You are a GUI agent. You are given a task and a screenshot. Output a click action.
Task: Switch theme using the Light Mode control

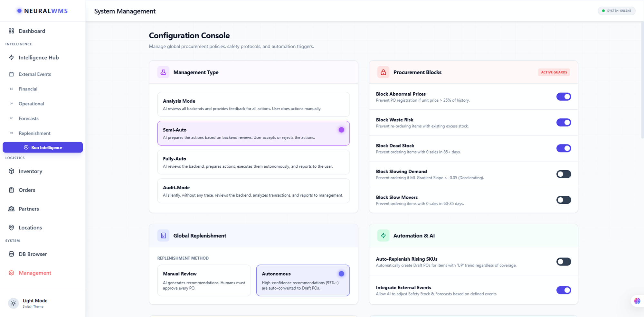pos(35,303)
